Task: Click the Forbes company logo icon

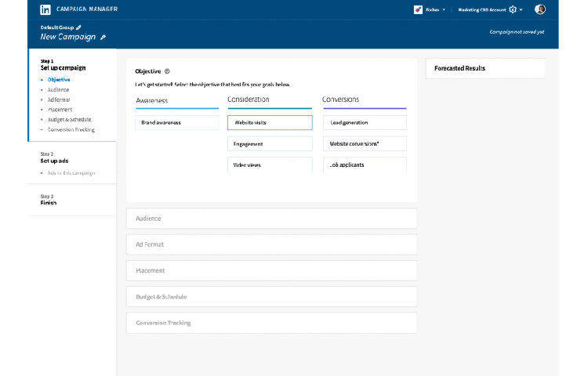Action: pyautogui.click(x=419, y=9)
